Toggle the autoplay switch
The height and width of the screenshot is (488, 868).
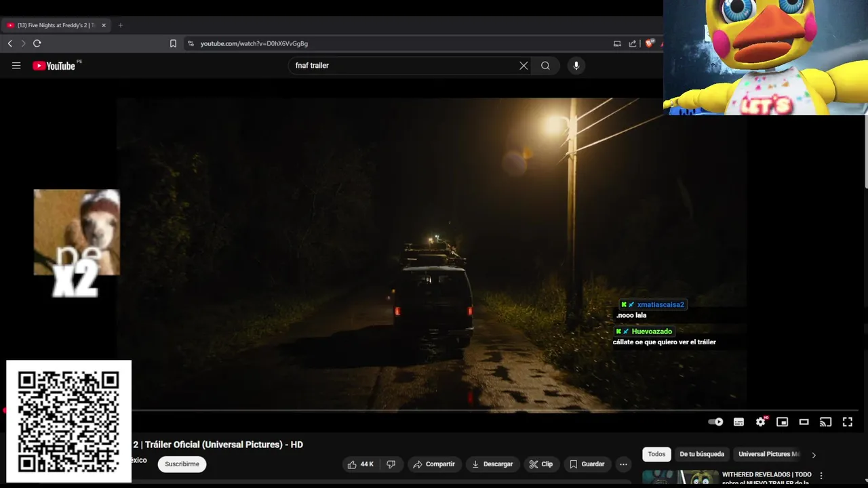715,422
